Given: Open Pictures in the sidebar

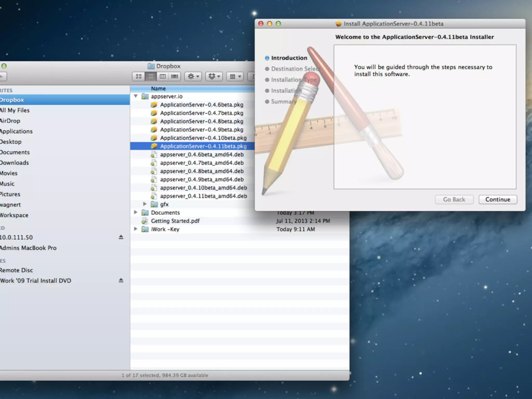Looking at the screenshot, I should (x=65, y=194).
